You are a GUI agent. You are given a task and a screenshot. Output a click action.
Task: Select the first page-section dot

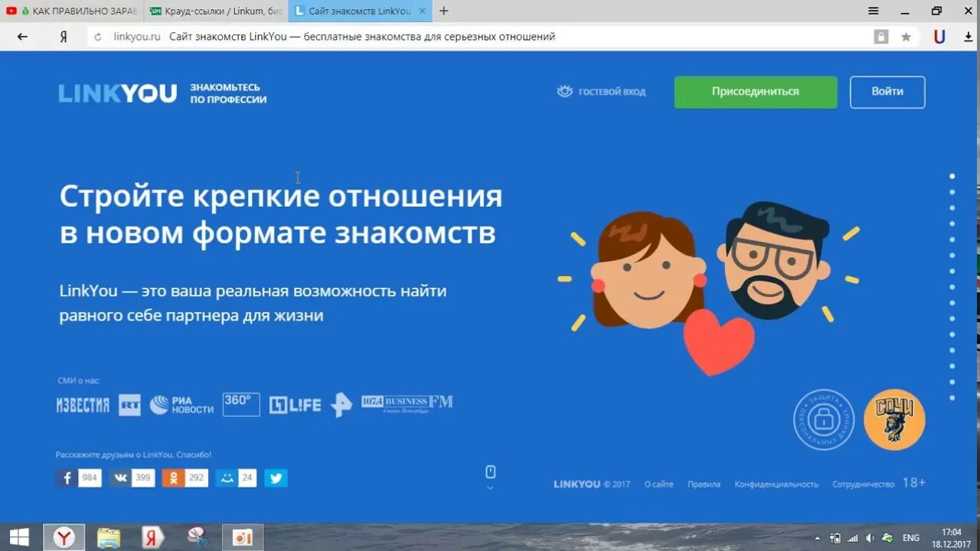[952, 175]
